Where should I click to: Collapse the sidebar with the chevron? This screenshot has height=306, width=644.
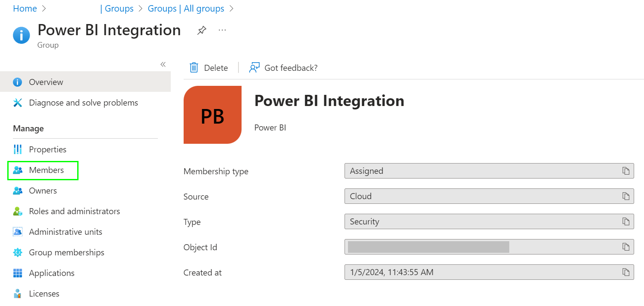pyautogui.click(x=163, y=64)
